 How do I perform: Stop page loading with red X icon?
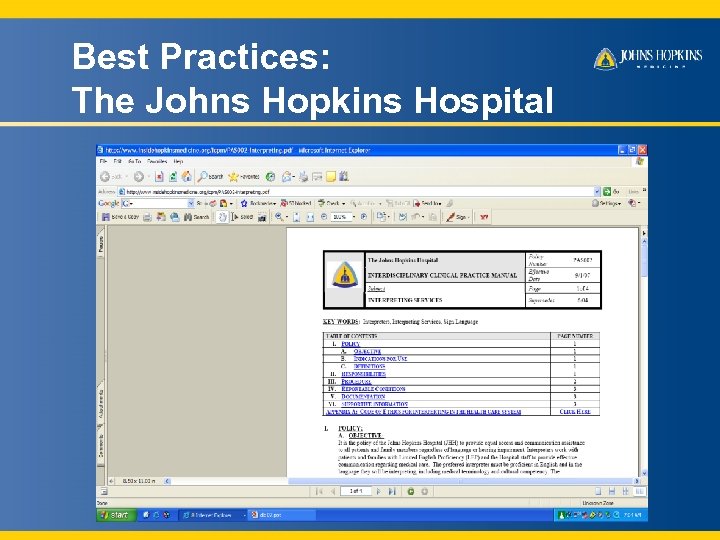pyautogui.click(x=159, y=177)
